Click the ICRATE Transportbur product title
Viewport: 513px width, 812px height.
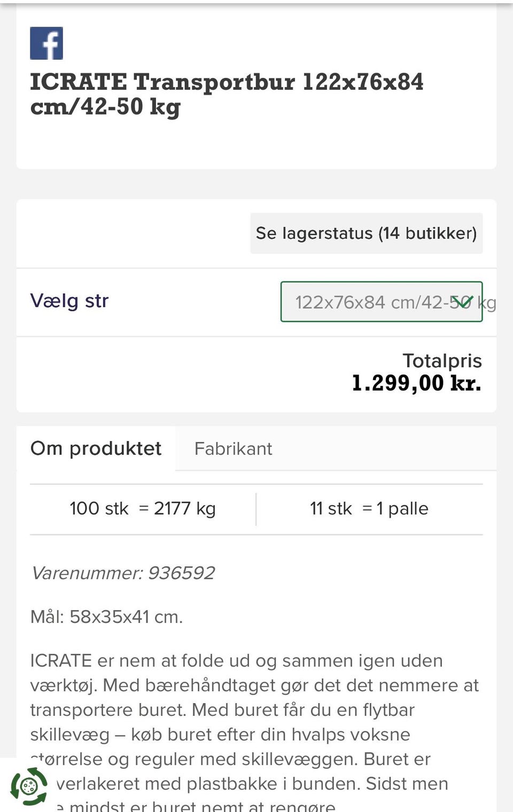point(227,94)
